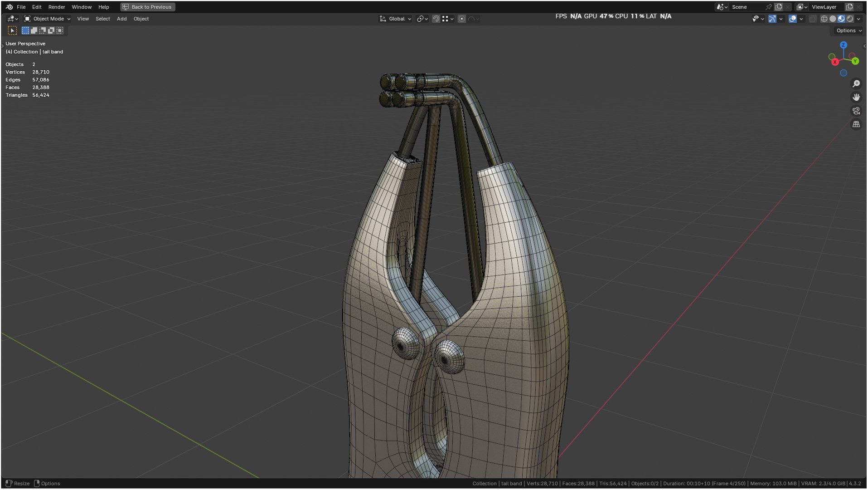Toggle proportional editing in header

coord(461,19)
